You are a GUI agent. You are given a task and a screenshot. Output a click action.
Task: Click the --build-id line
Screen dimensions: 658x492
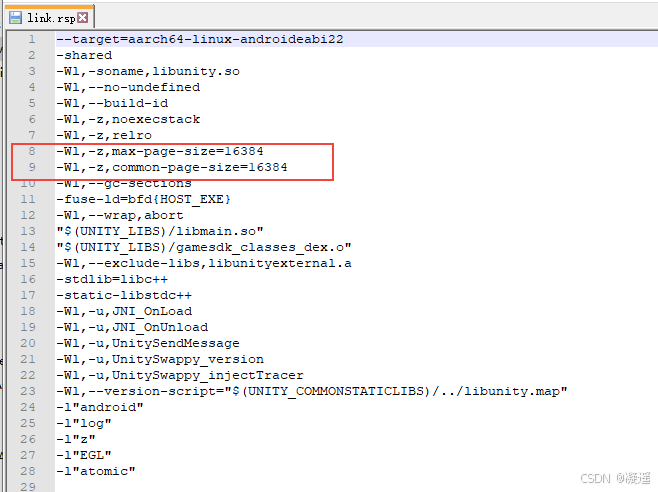pos(112,103)
